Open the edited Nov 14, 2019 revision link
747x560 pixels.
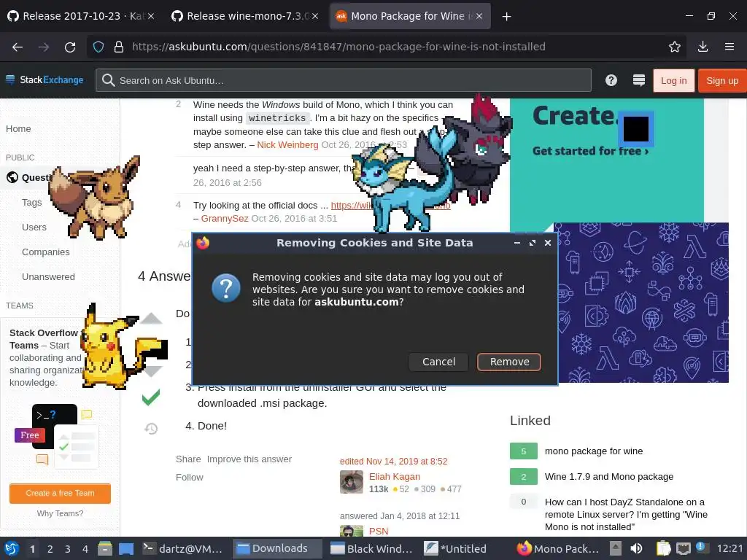pyautogui.click(x=393, y=462)
